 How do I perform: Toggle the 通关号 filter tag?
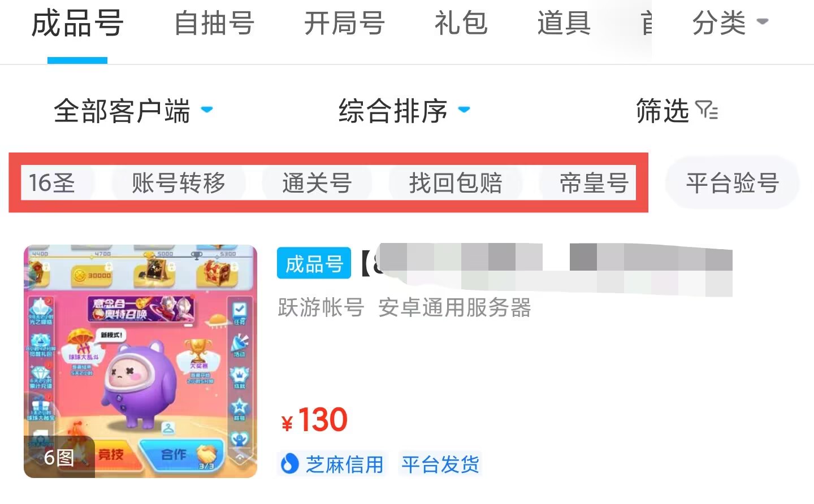point(317,183)
